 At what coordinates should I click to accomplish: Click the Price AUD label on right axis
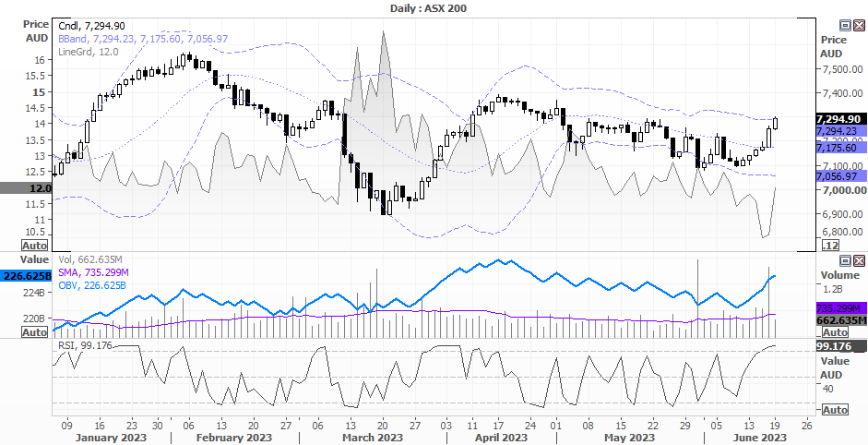(832, 46)
